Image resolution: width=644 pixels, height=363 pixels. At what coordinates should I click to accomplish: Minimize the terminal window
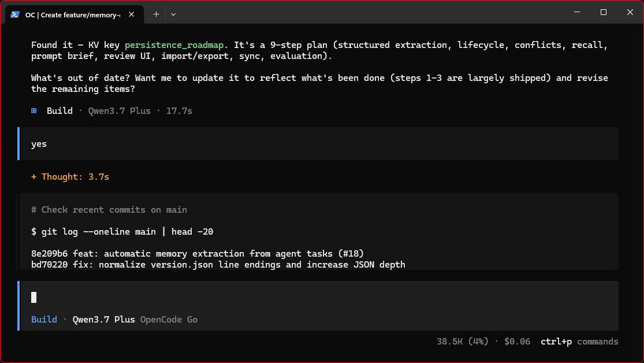(577, 12)
